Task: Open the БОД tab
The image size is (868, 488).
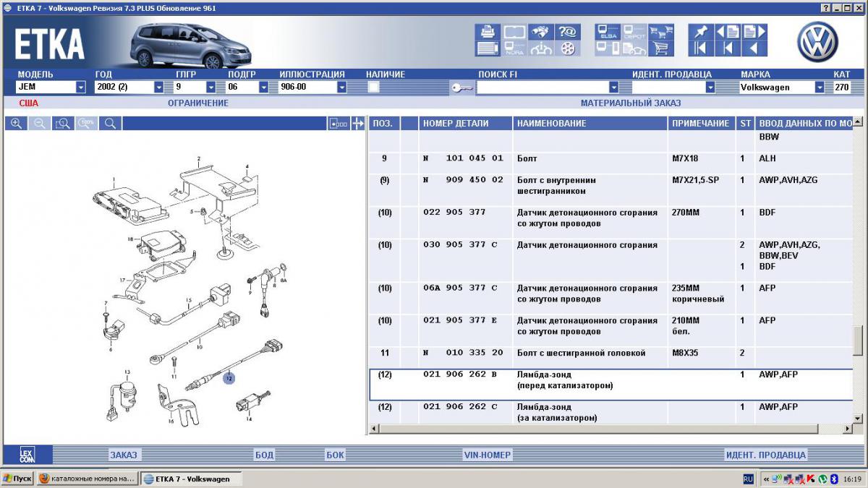Action: point(264,455)
